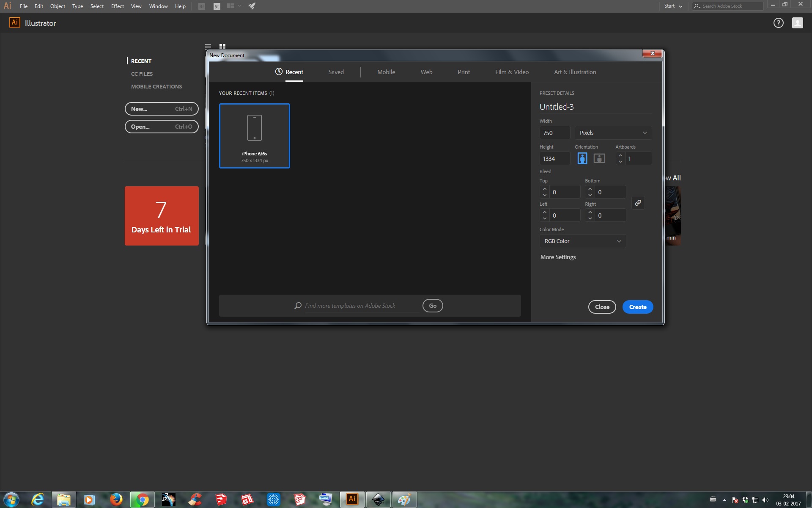
Task: Click the Open... Ctrl+O button
Action: [162, 127]
